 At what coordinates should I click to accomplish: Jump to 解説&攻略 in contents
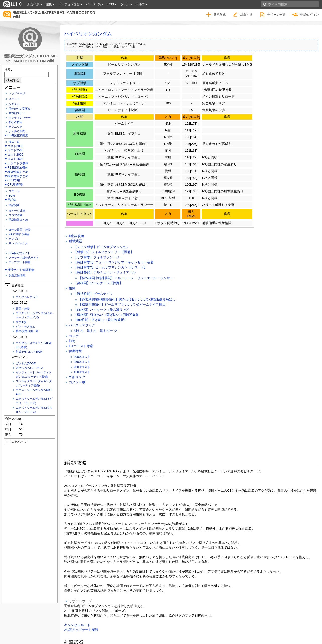point(76,236)
